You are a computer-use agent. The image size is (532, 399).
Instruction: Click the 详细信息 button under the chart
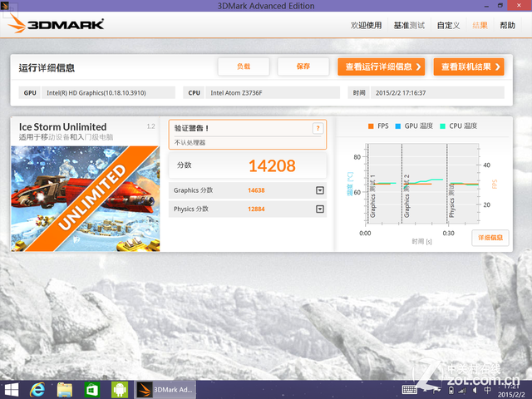click(x=490, y=238)
